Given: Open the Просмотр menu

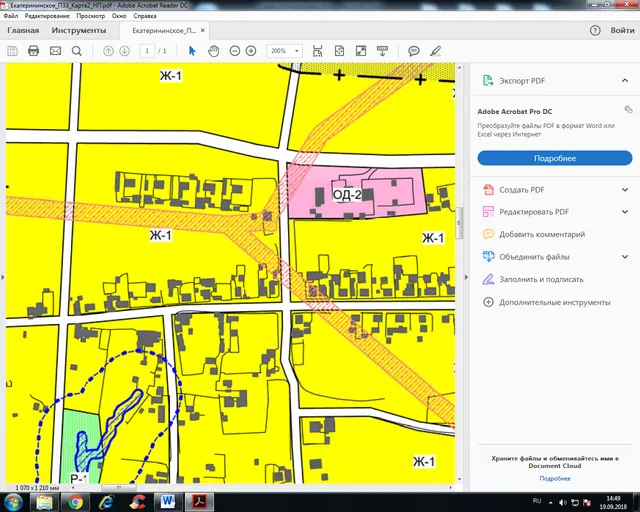Looking at the screenshot, I should [x=91, y=16].
